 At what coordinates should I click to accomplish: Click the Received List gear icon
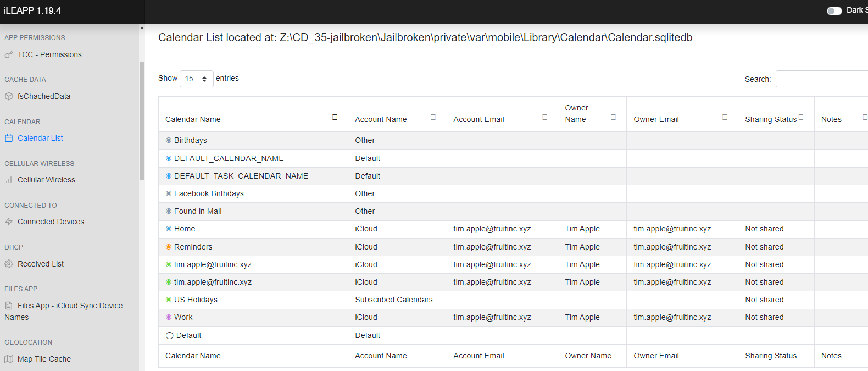pos(9,264)
